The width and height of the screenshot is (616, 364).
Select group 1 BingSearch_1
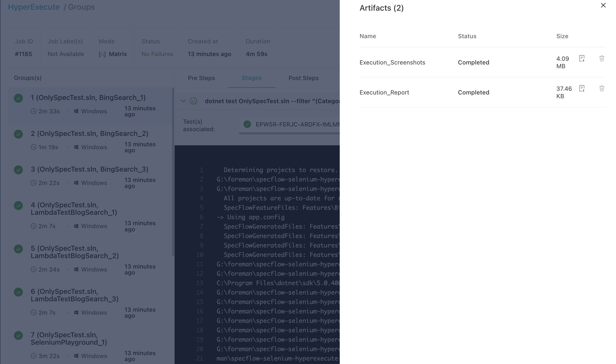(90, 106)
